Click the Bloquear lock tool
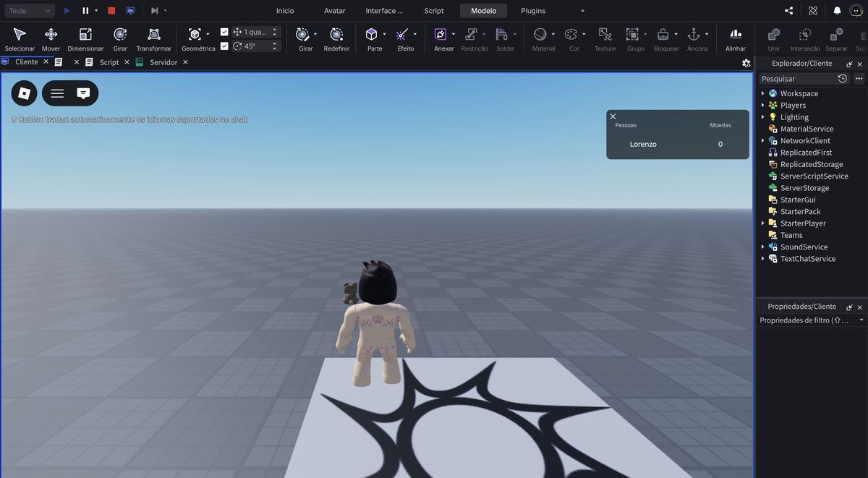Viewport: 868px width, 478px height. click(x=663, y=34)
